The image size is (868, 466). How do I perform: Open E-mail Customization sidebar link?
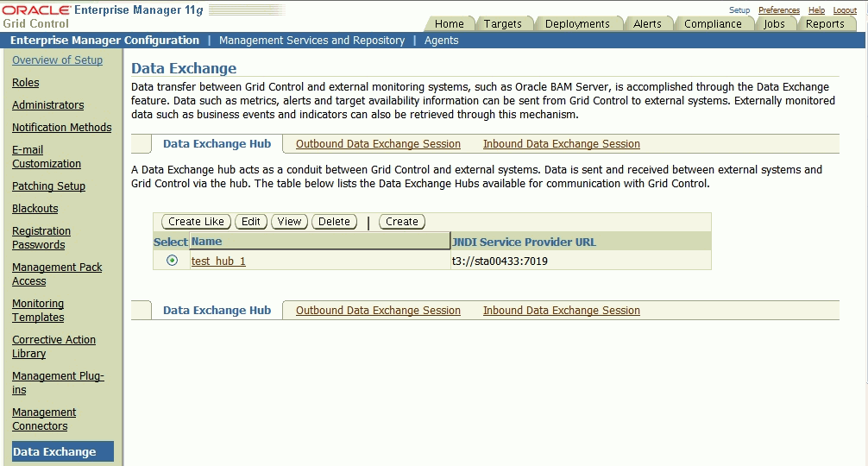click(47, 156)
